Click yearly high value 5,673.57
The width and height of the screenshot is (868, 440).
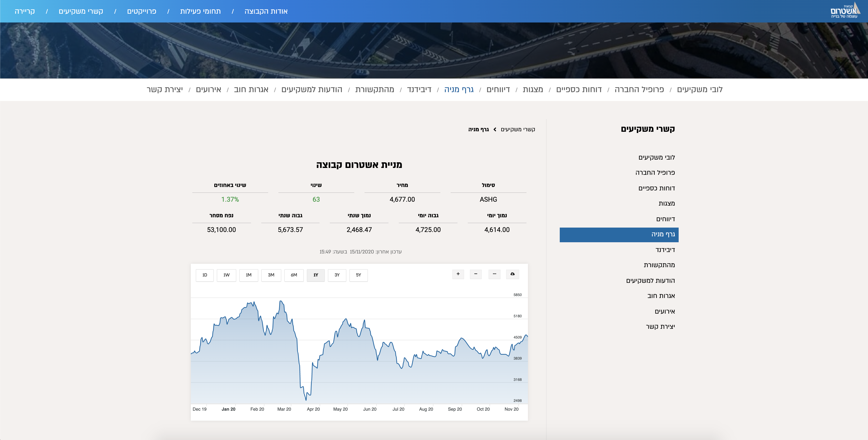(x=290, y=230)
